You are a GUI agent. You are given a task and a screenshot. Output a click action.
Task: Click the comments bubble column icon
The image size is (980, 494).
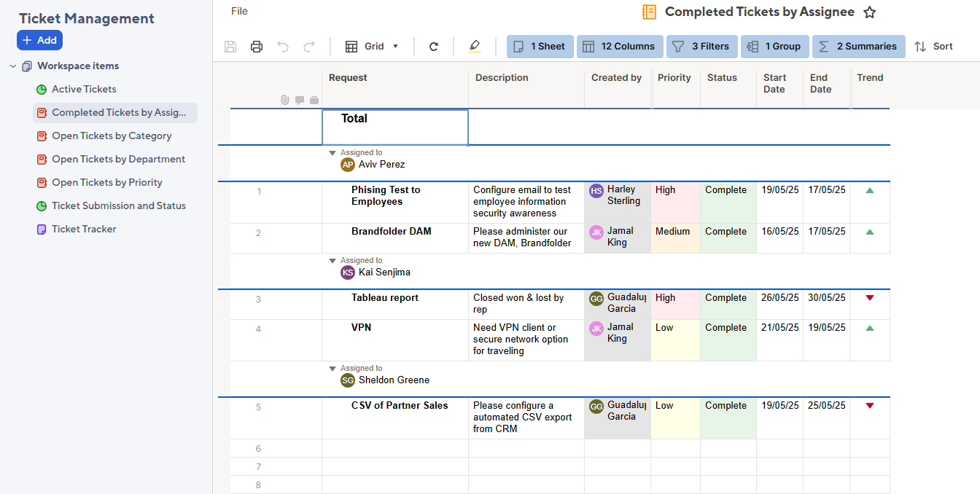click(300, 101)
